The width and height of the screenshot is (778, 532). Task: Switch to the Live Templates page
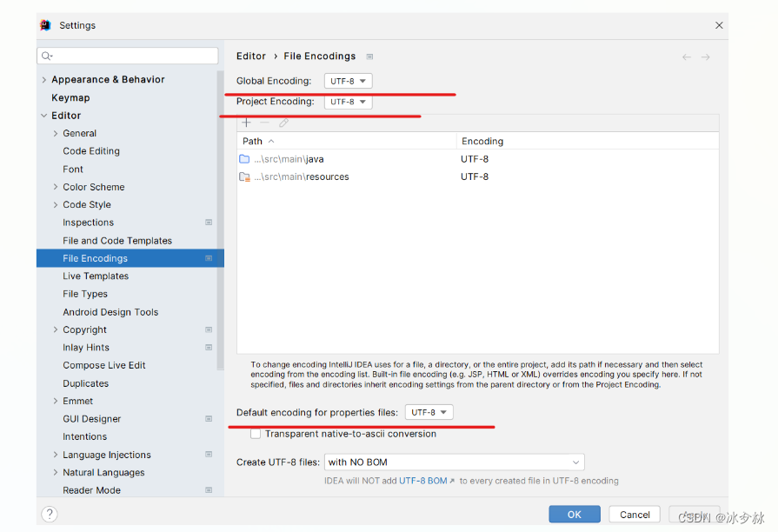click(96, 276)
